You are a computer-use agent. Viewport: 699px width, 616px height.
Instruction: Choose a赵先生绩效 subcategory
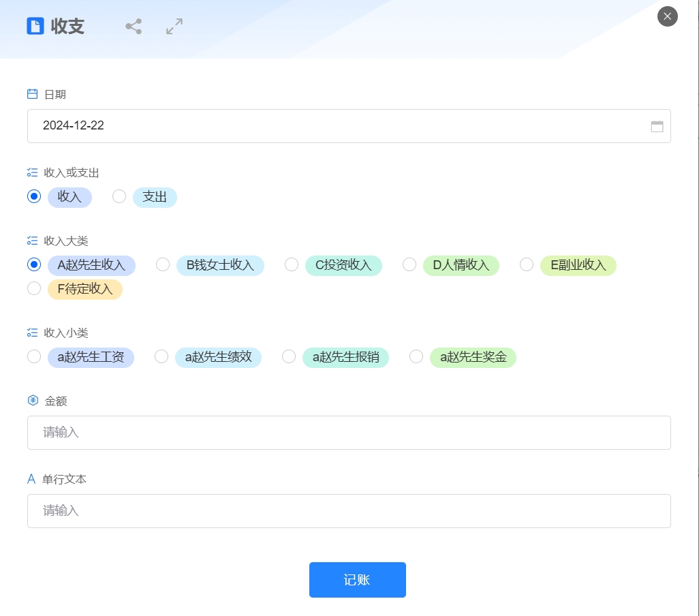161,356
